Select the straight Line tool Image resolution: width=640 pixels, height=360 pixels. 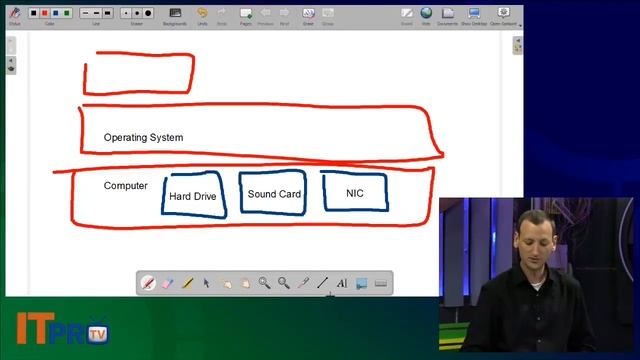point(322,282)
